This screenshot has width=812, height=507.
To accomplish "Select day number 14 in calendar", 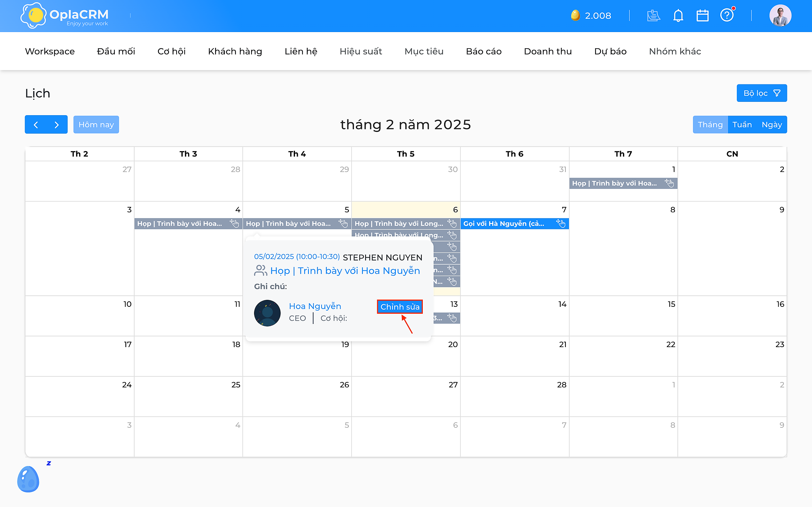I will point(562,304).
